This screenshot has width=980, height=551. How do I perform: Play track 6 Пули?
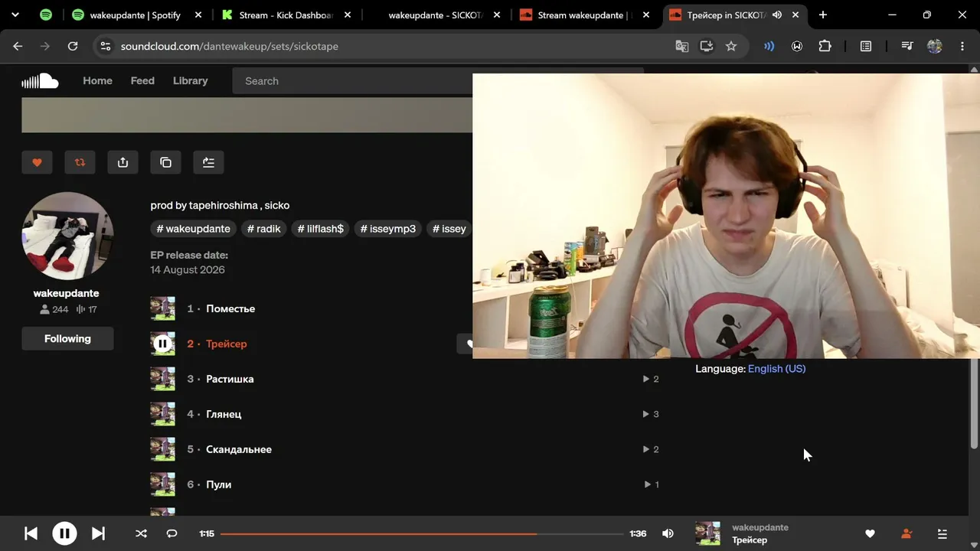(x=218, y=484)
